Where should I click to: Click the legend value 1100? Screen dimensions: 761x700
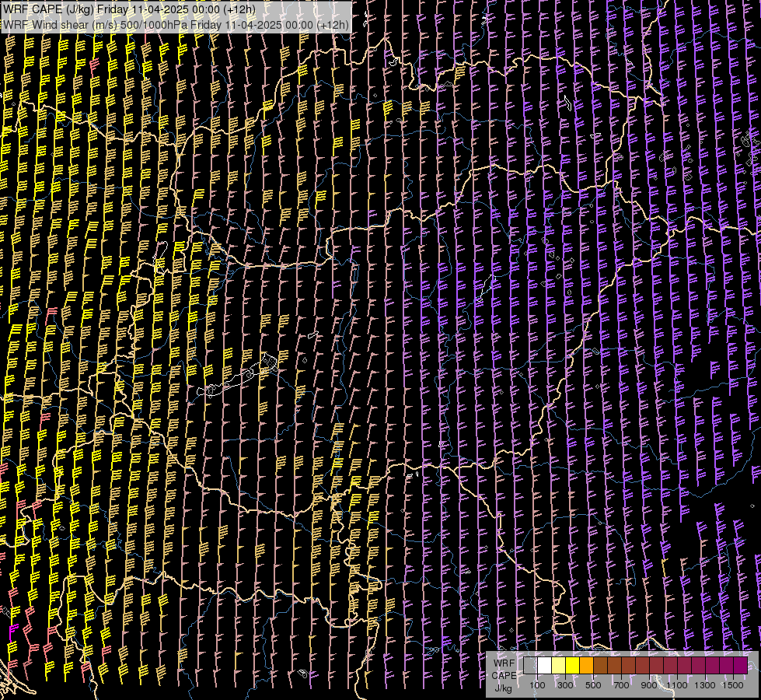677,685
